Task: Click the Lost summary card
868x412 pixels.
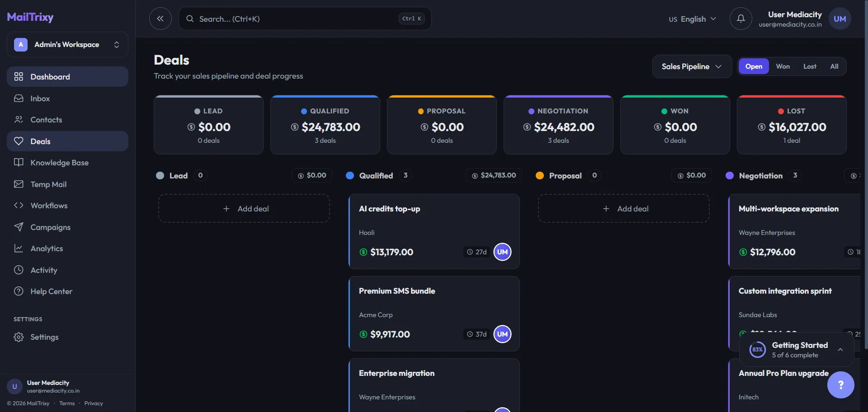Action: tap(792, 125)
